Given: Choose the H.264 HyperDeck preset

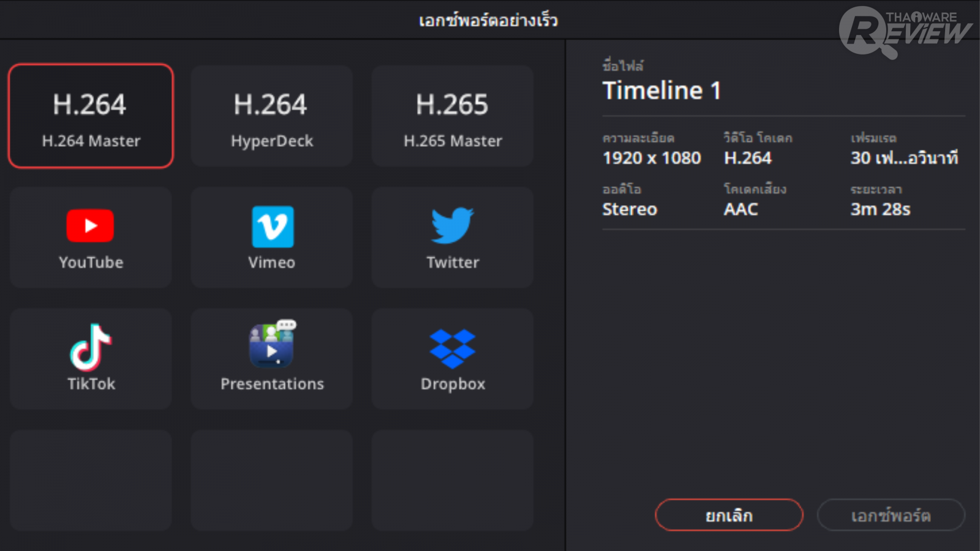Looking at the screenshot, I should 271,116.
